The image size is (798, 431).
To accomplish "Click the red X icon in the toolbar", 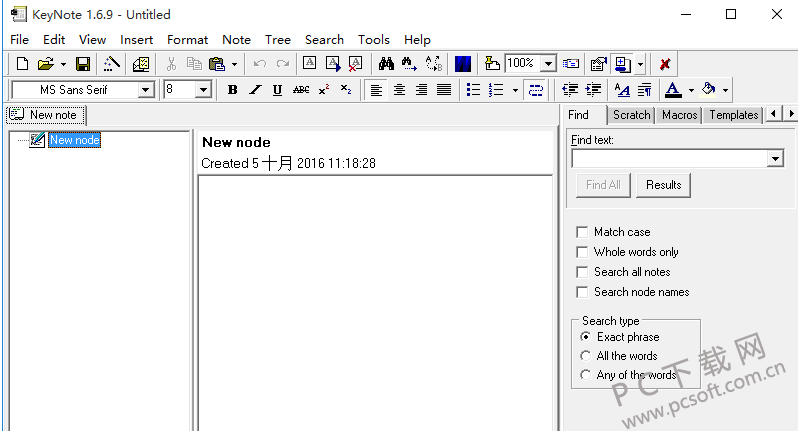I will pyautogui.click(x=665, y=64).
